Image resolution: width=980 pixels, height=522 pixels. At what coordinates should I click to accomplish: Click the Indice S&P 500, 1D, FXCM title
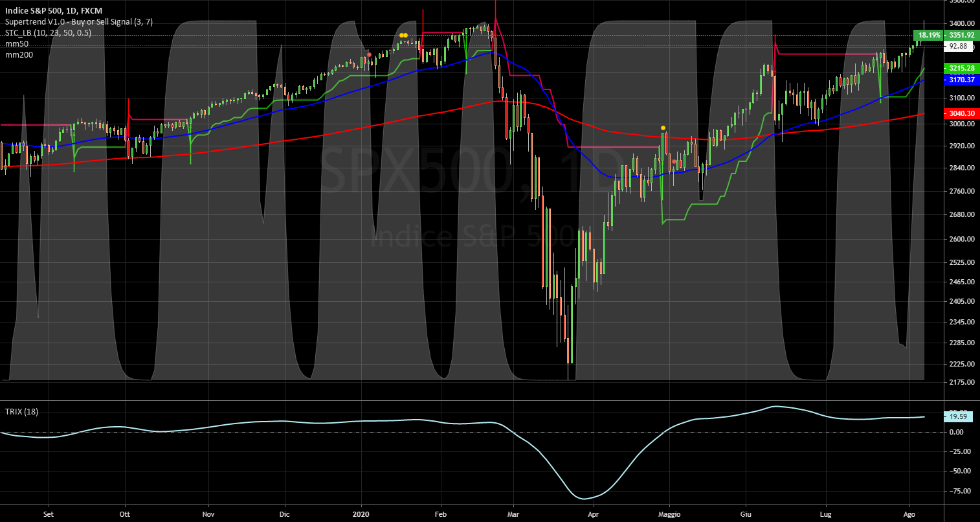pos(52,11)
